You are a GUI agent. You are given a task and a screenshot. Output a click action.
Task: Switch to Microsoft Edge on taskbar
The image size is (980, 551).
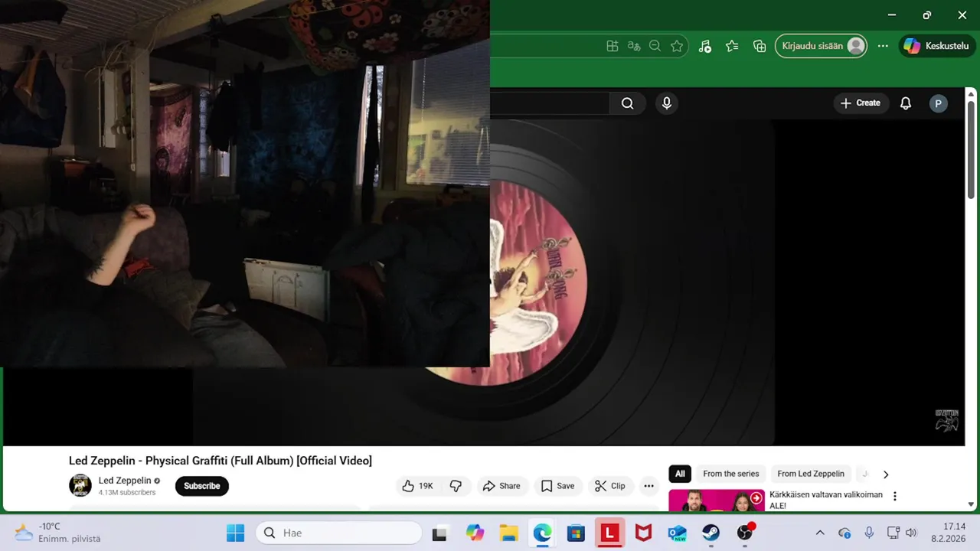pos(542,533)
